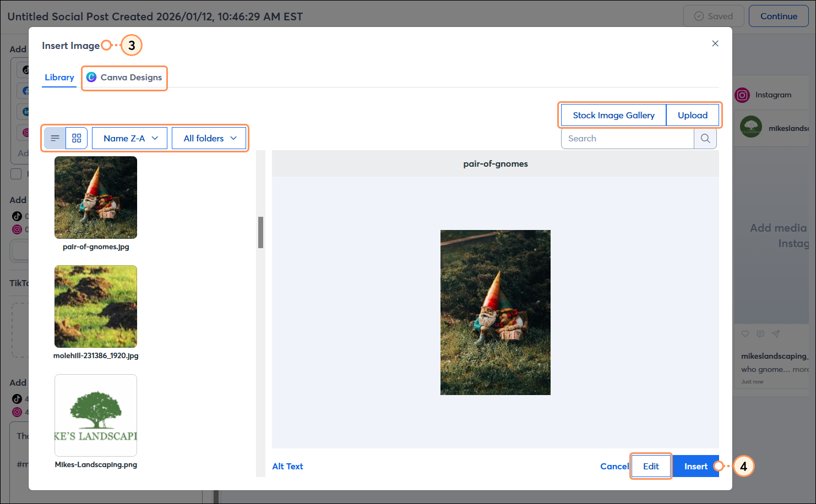Screen dimensions: 816x504
Task: Open the Alt Text editor
Action: pos(287,466)
